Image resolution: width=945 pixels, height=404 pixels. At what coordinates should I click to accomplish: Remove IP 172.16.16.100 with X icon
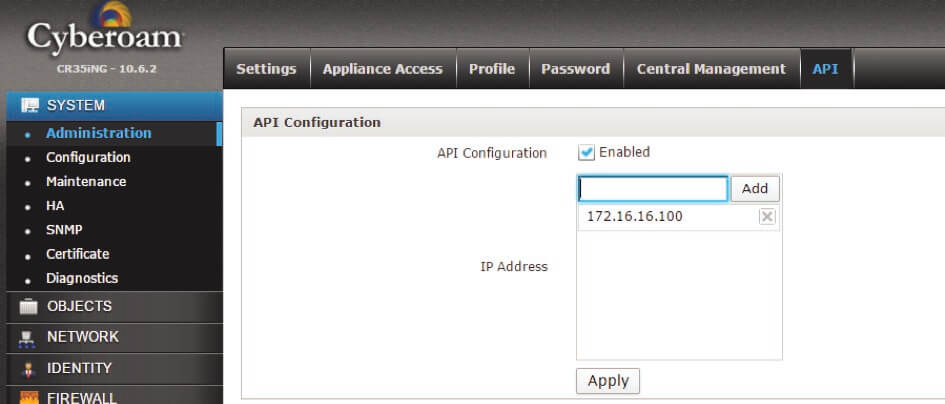[x=767, y=216]
